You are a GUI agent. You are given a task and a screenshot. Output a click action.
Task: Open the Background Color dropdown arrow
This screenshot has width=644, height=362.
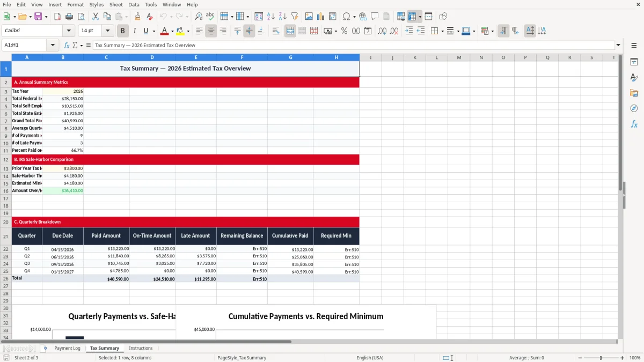click(x=188, y=31)
